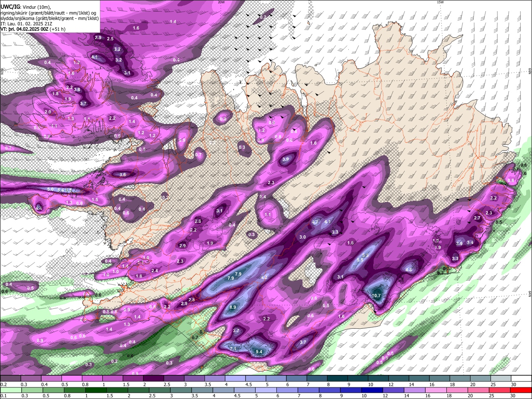Pick the light pink 16–18 swatch on lower scale

(x=436, y=390)
